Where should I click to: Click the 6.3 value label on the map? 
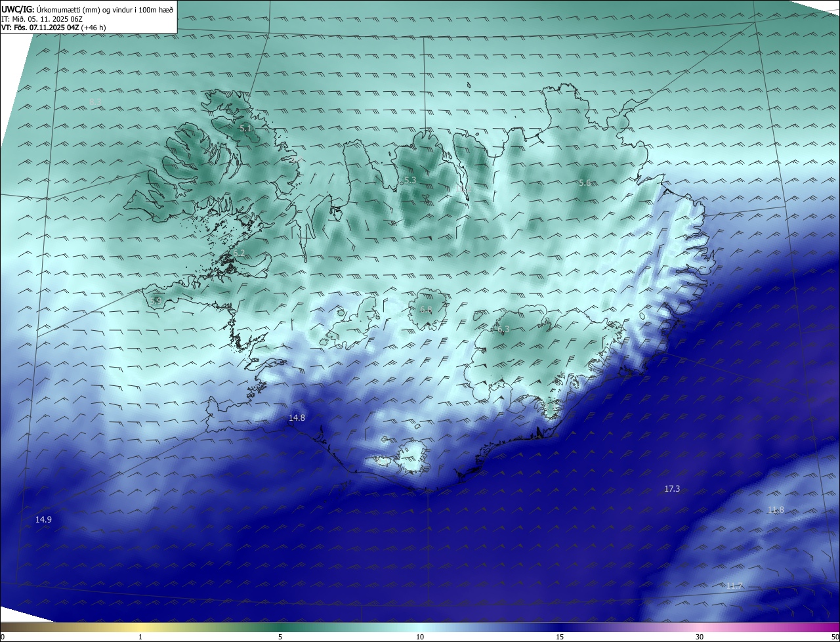[x=503, y=330]
